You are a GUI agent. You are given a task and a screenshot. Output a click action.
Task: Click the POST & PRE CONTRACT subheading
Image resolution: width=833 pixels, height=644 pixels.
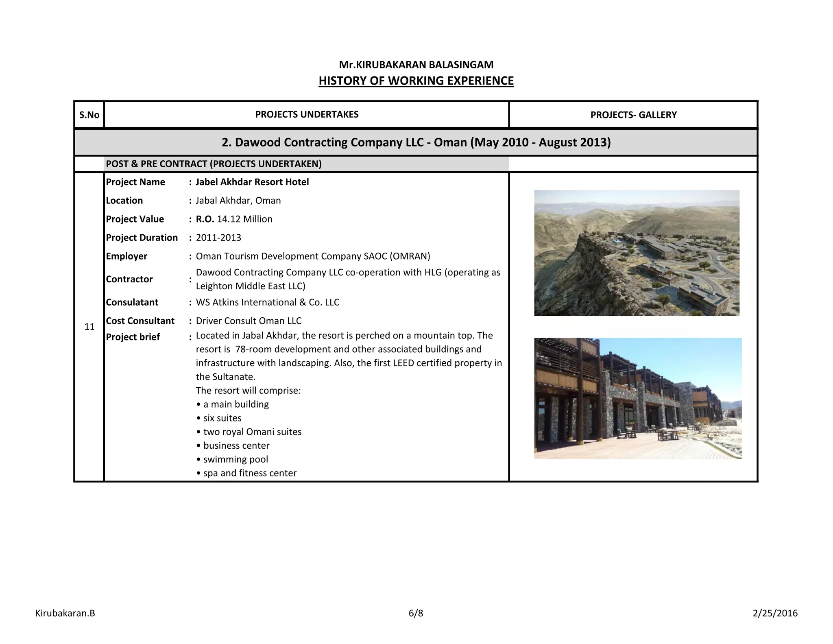214,164
